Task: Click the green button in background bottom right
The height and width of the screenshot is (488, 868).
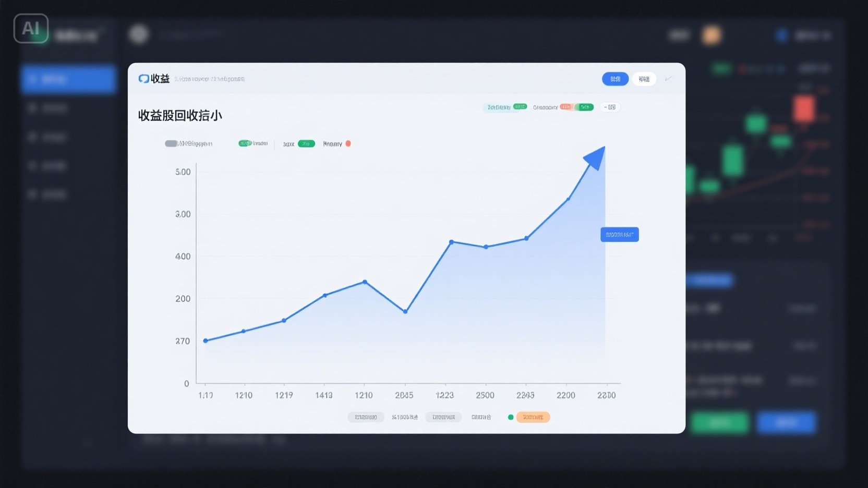Action: (720, 422)
